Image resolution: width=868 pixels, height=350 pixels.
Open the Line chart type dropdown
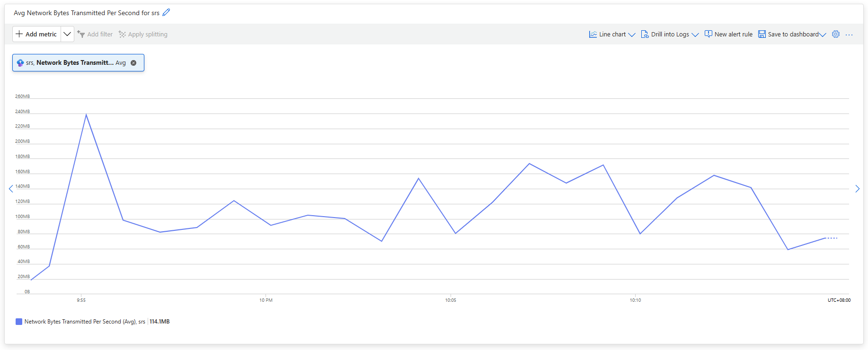click(612, 34)
